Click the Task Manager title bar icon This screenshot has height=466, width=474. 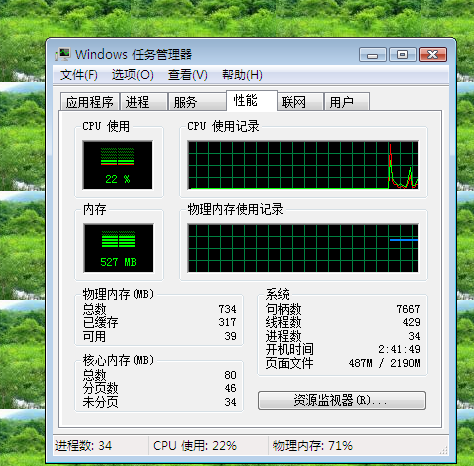pos(63,54)
